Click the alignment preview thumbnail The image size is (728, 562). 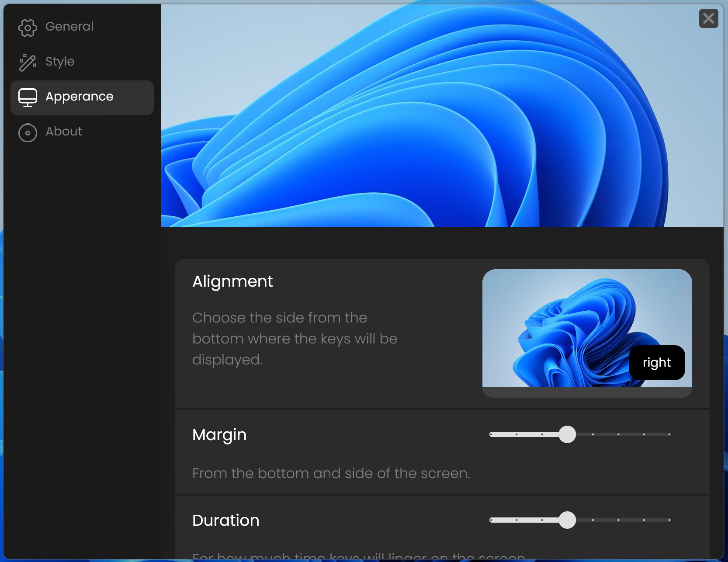[x=587, y=333]
